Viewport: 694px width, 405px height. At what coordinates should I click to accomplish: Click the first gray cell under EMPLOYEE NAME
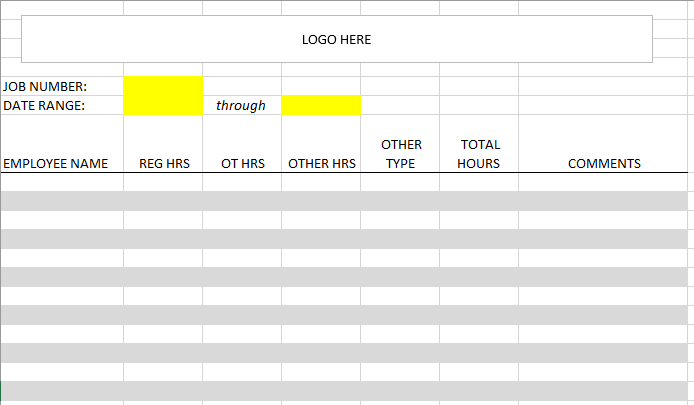tap(62, 200)
